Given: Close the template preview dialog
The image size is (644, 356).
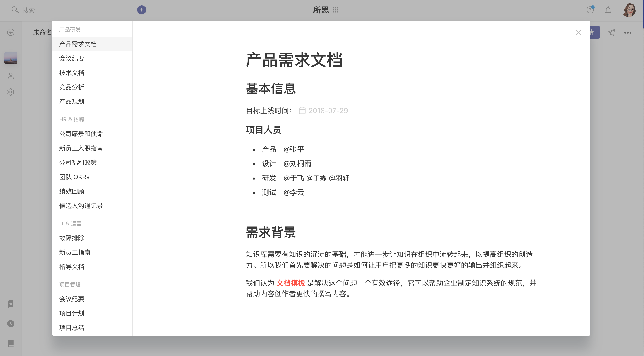Looking at the screenshot, I should pos(578,32).
